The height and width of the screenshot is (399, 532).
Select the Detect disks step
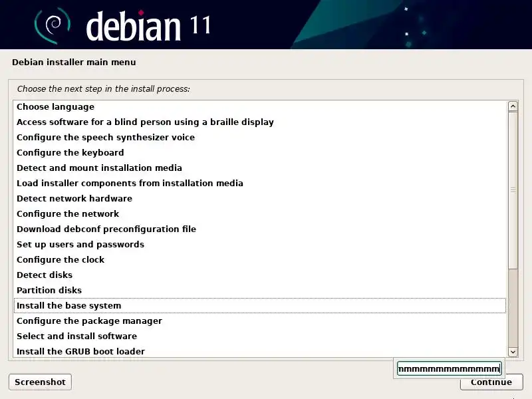coord(260,275)
